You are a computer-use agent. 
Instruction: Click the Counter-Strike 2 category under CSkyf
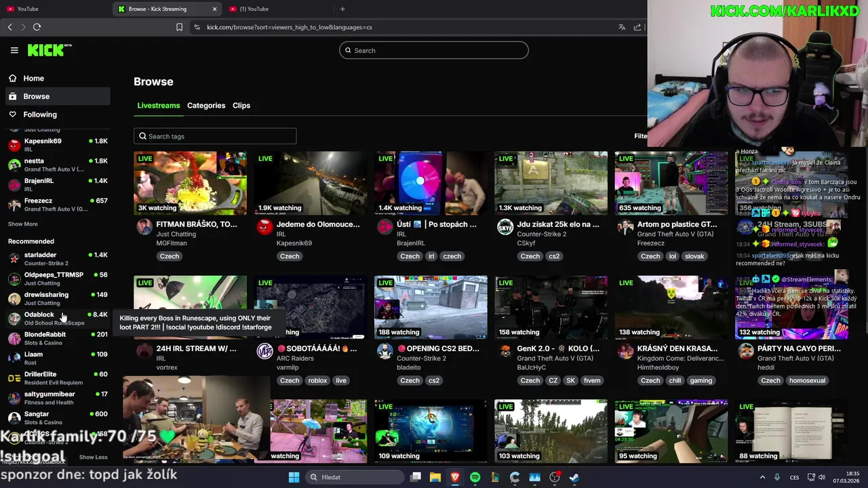542,234
